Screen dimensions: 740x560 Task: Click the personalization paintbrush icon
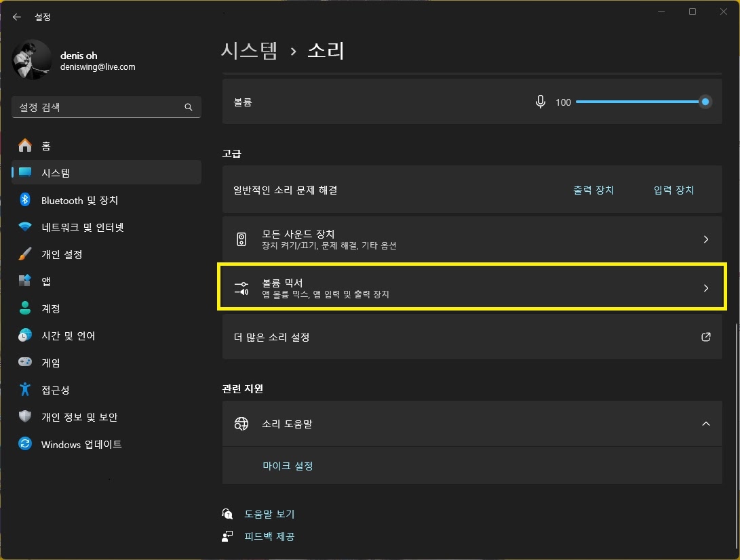25,254
